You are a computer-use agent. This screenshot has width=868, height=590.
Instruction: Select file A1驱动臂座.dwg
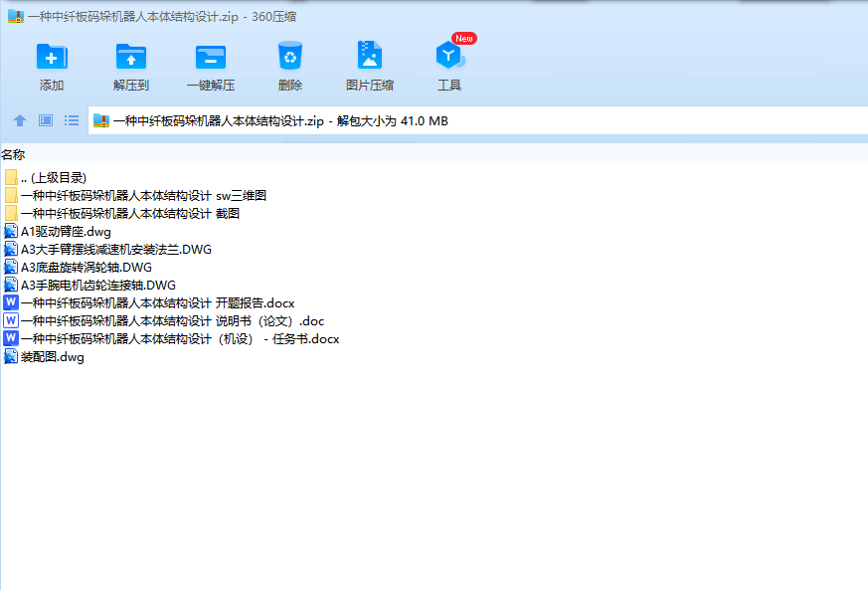pos(58,232)
